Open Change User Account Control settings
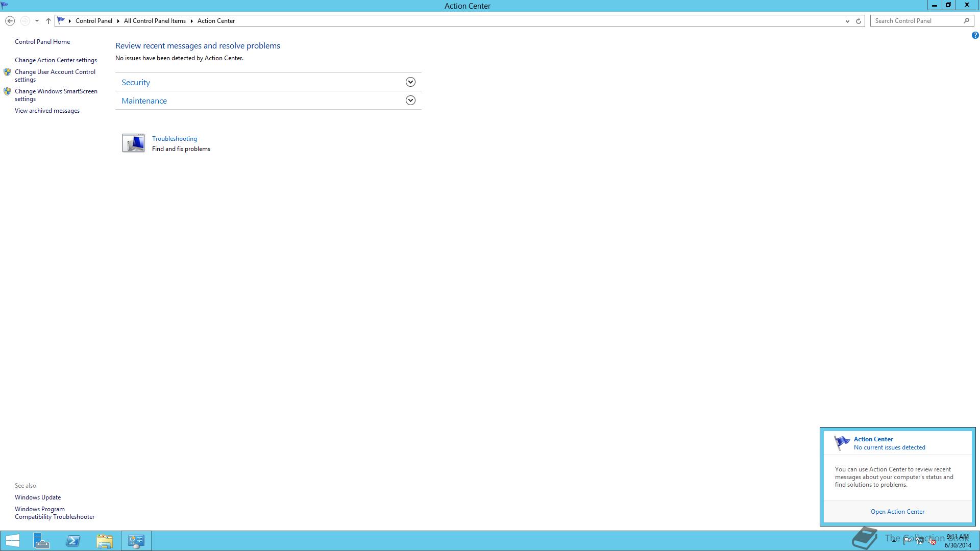 pyautogui.click(x=55, y=76)
